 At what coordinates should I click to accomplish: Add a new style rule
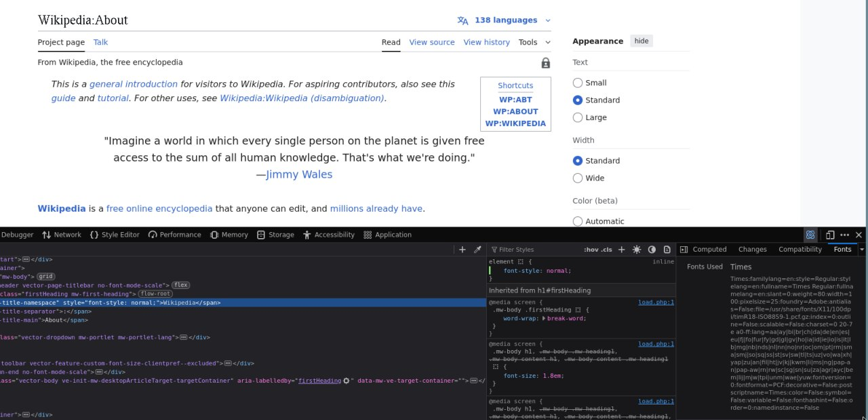point(621,250)
